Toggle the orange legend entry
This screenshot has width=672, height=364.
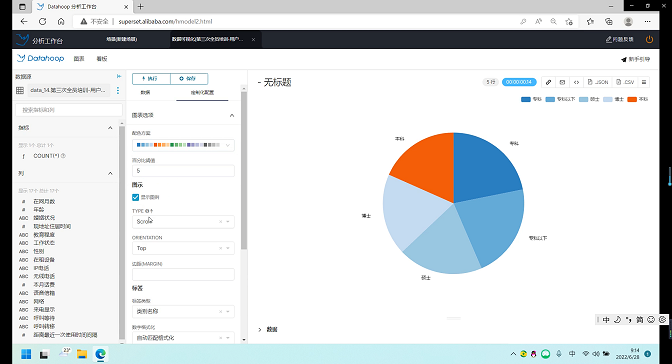point(638,99)
